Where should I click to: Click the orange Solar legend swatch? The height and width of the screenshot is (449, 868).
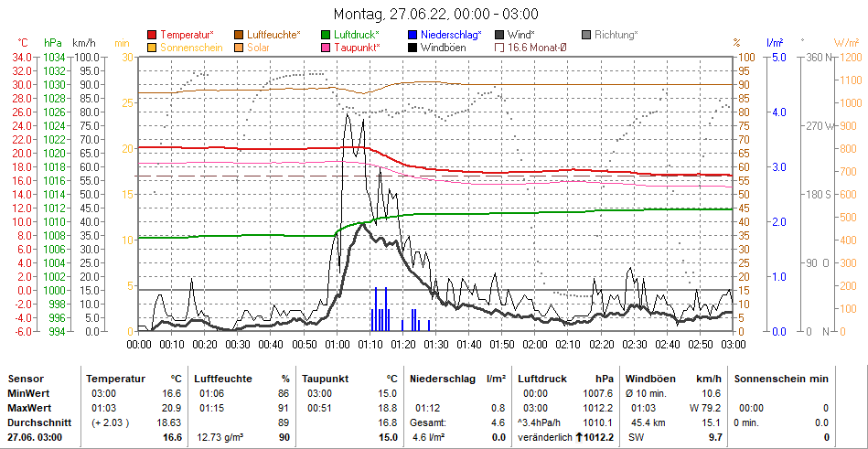pos(239,48)
